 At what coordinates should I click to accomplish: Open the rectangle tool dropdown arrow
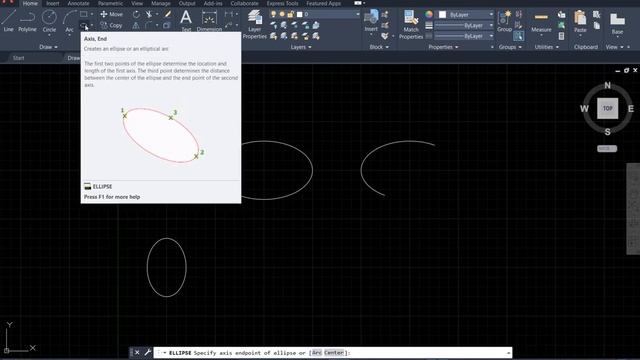pos(91,14)
